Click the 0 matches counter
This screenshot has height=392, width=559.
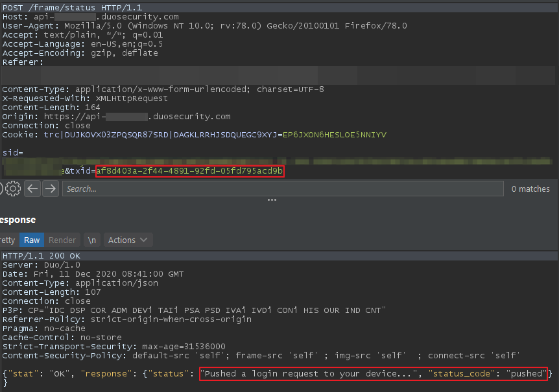[530, 189]
